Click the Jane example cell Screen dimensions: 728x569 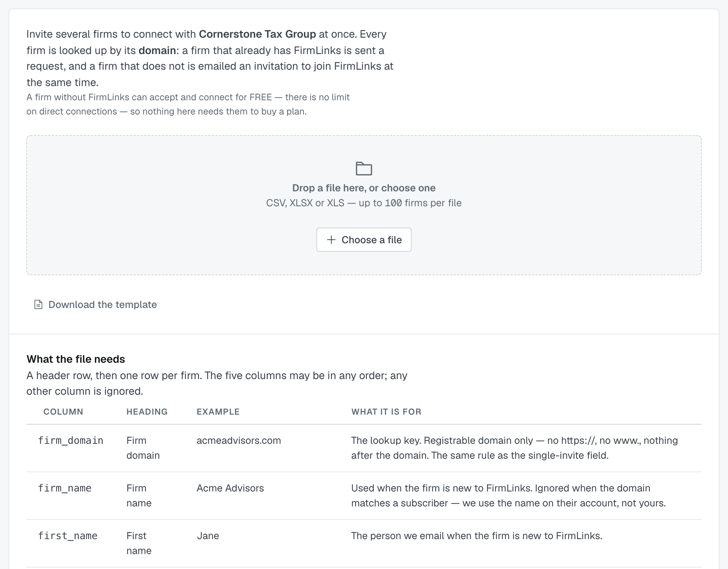(208, 536)
